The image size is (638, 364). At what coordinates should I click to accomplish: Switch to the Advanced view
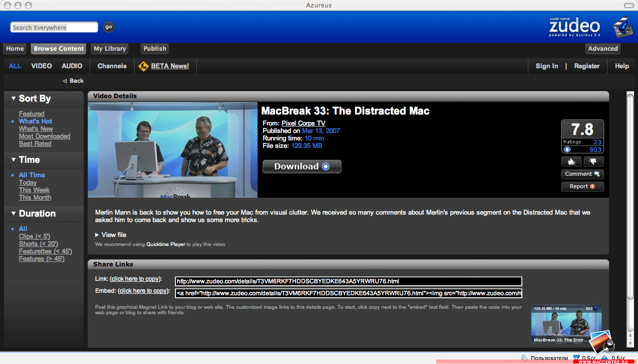[603, 48]
